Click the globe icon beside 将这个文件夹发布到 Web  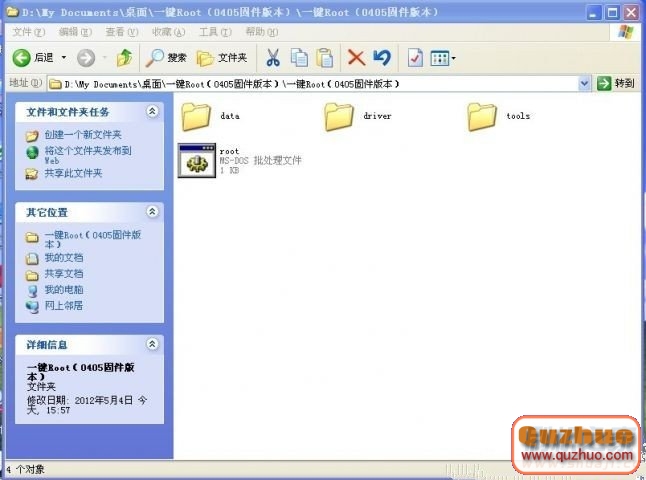coord(32,152)
